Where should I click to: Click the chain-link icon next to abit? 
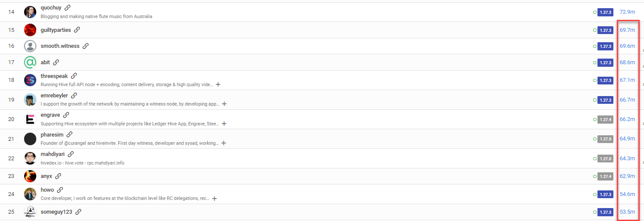click(x=56, y=62)
